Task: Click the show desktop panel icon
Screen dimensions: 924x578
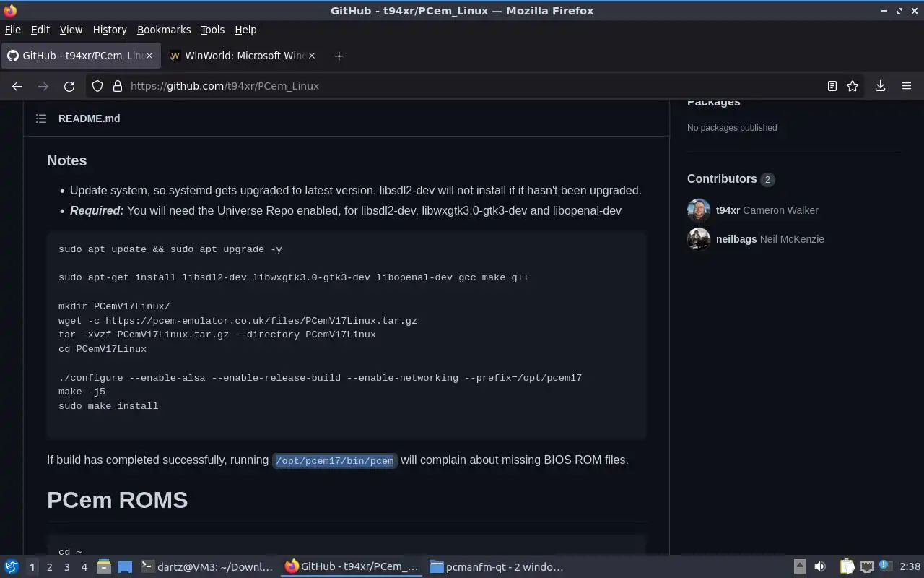Action: [x=125, y=567]
